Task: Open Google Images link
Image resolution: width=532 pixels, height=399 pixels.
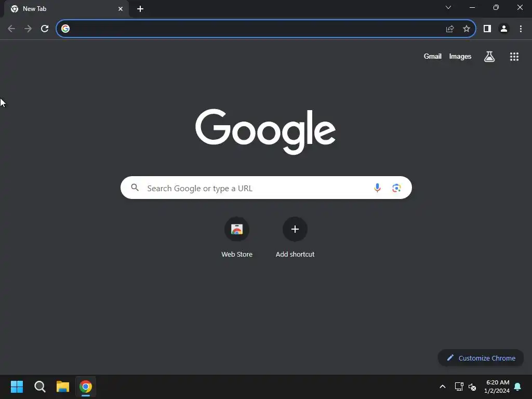Action: (460, 56)
